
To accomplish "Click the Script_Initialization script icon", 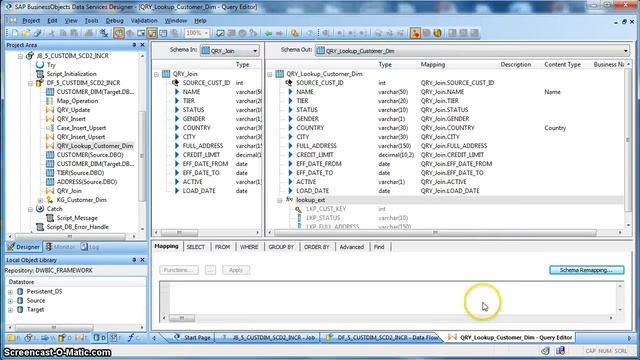I will [40, 74].
